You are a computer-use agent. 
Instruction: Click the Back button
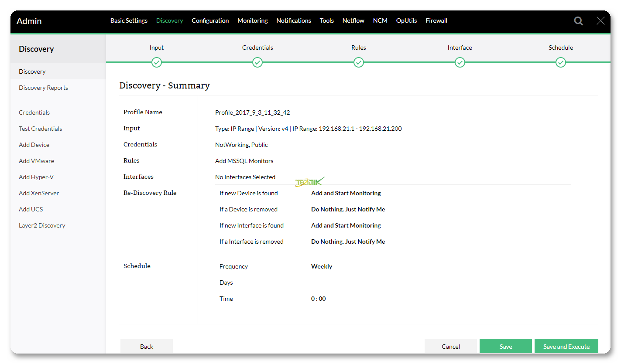[147, 346]
